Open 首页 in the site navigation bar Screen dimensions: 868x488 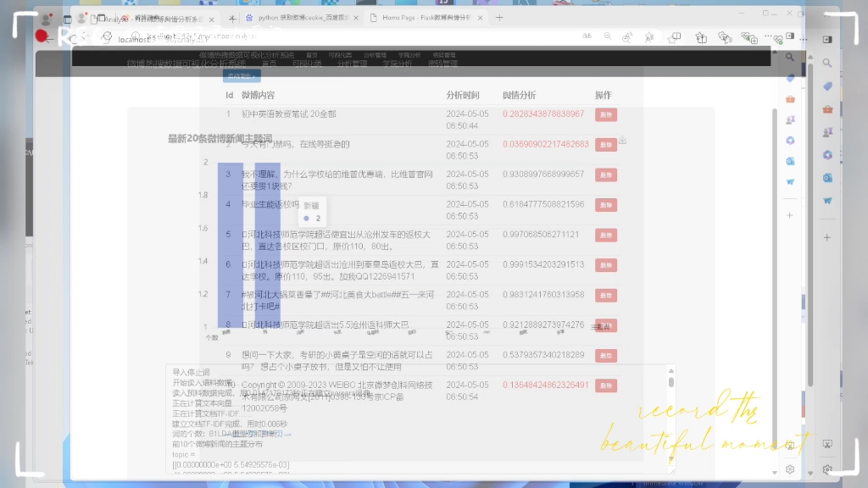pyautogui.click(x=269, y=64)
